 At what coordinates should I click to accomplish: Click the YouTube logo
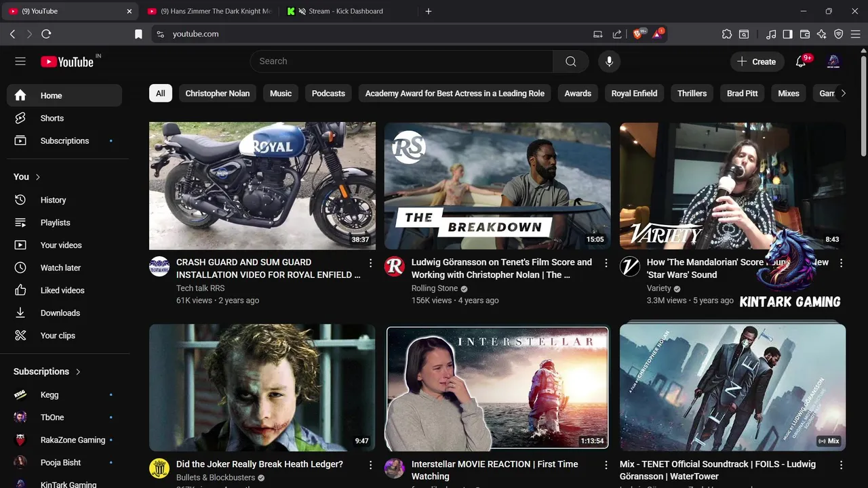(67, 62)
